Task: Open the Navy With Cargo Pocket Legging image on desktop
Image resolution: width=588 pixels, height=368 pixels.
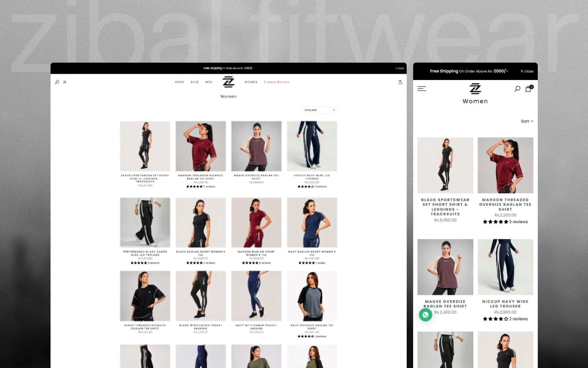Action: 256,296
